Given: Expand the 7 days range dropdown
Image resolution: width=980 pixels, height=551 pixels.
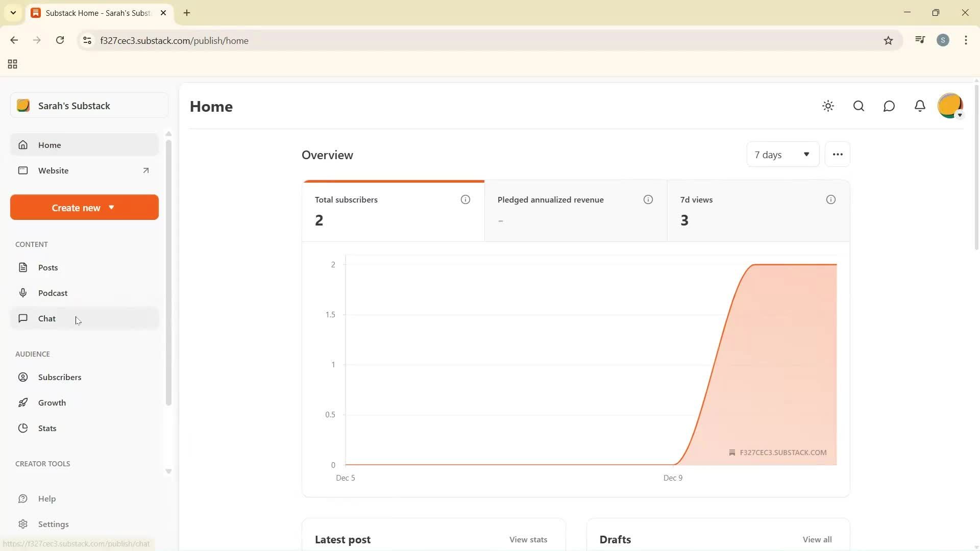Looking at the screenshot, I should pos(782,155).
